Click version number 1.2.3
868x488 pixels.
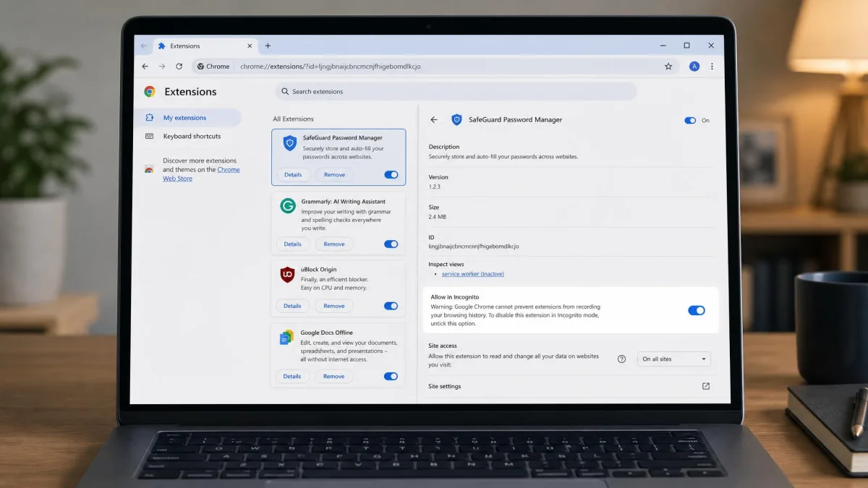pyautogui.click(x=435, y=187)
